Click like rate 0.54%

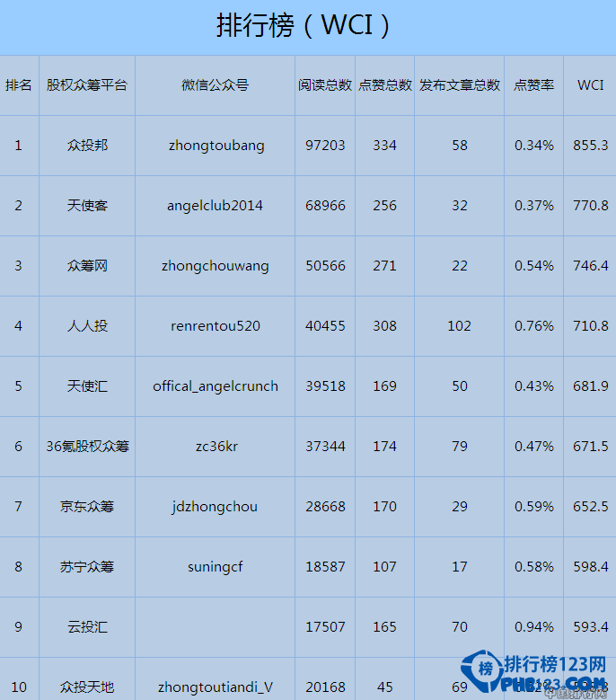[x=534, y=266]
